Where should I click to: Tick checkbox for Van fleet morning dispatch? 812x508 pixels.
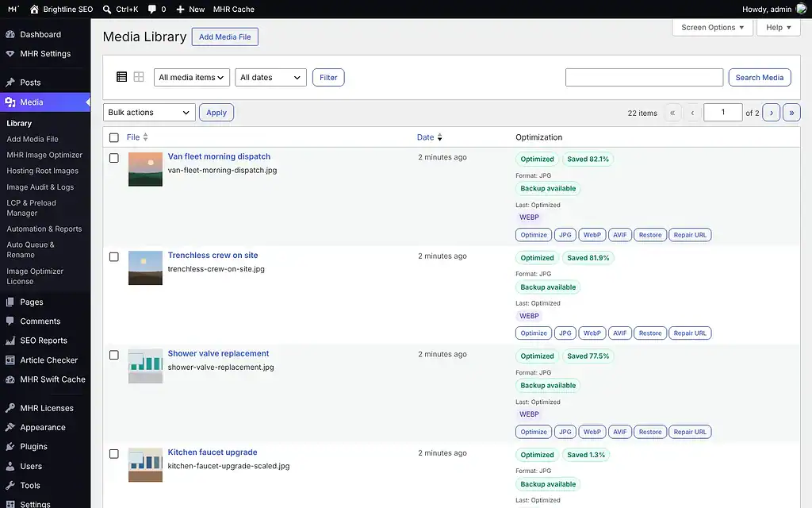coord(114,158)
